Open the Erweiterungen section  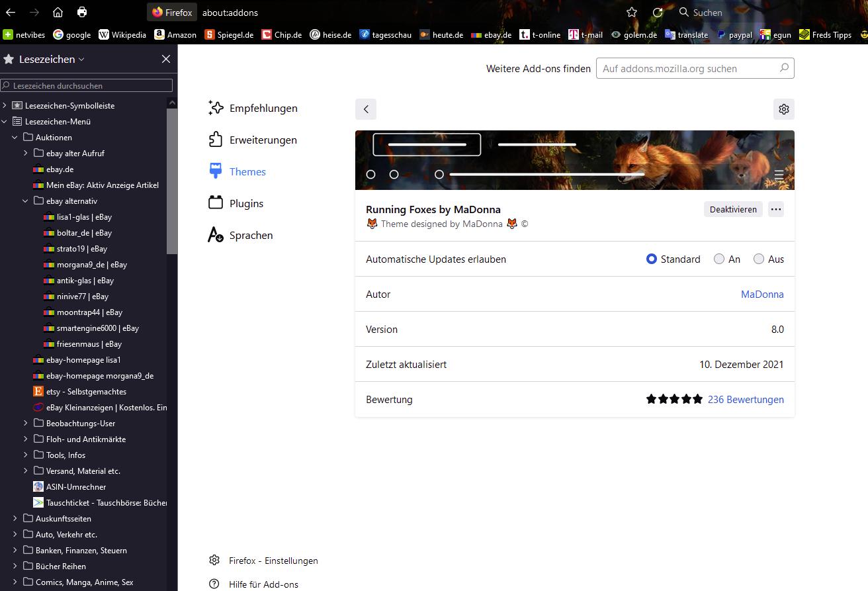263,140
